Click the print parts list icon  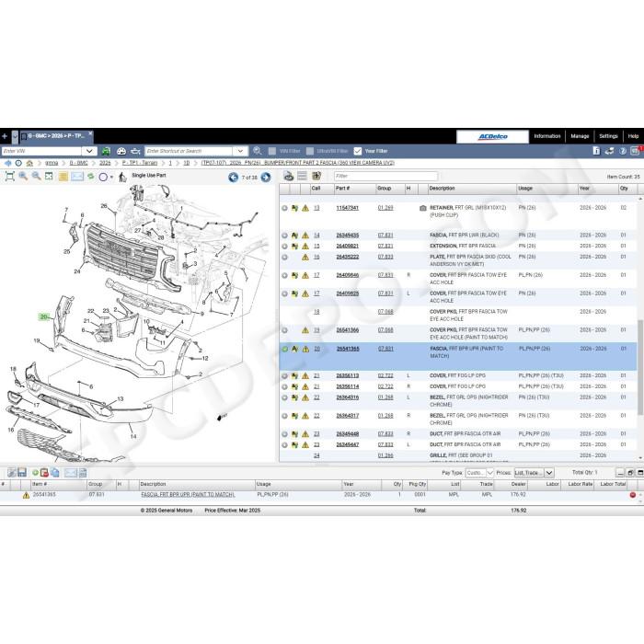289,177
